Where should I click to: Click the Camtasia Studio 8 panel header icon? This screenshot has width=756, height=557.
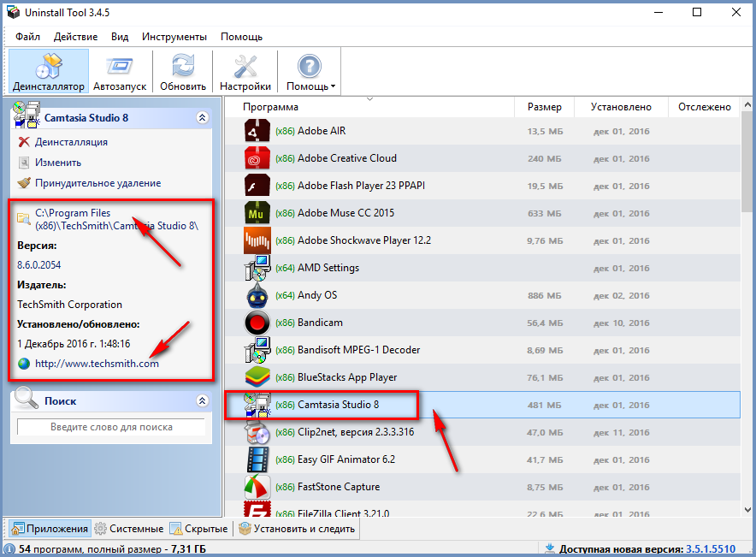tap(27, 115)
